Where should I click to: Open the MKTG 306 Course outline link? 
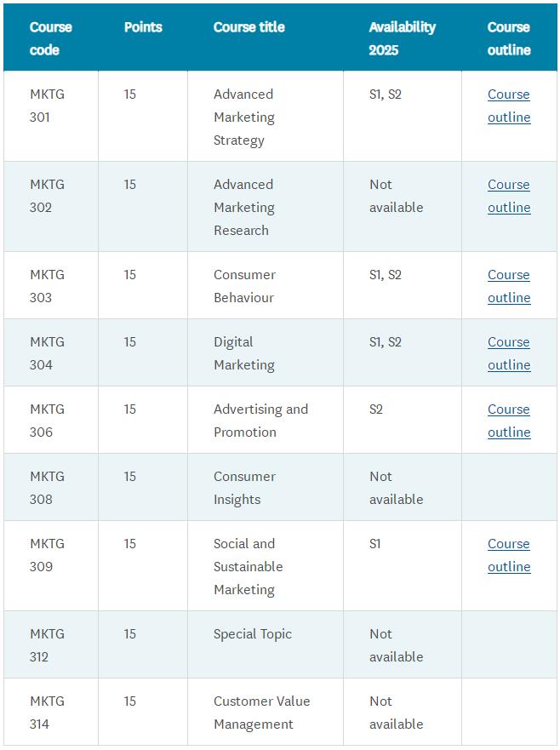tap(508, 421)
